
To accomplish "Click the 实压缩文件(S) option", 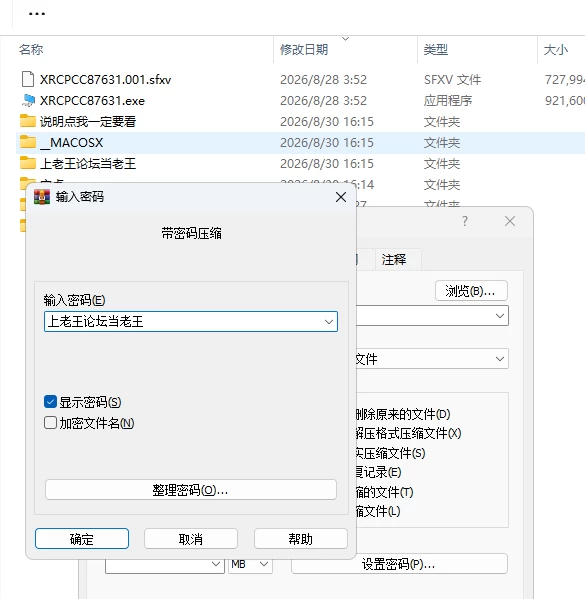I will click(391, 453).
